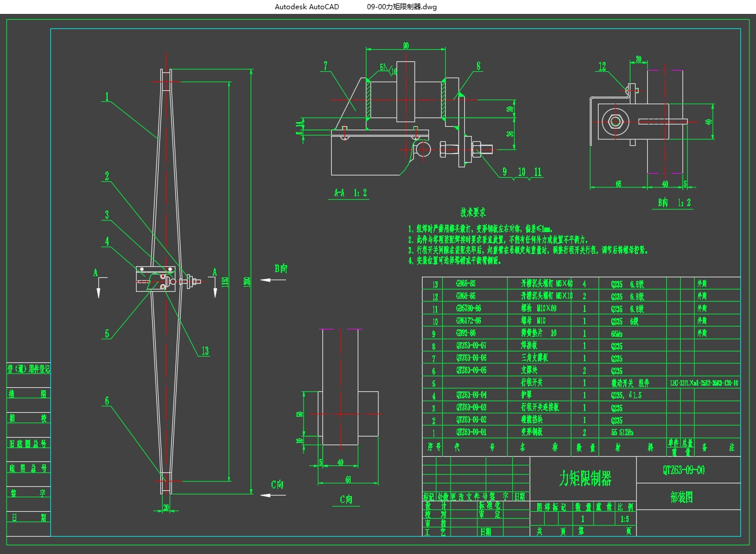Click part callout number 7 in section view
This screenshot has width=756, height=554.
(x=326, y=66)
